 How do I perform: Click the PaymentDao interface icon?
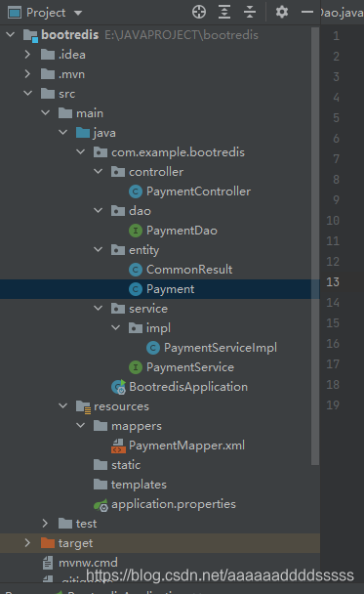coord(136,231)
